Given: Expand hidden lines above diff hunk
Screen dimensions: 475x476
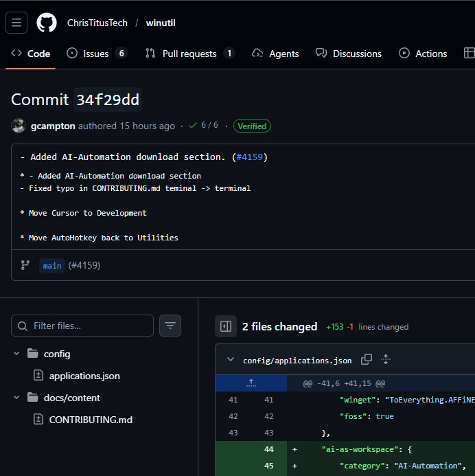Looking at the screenshot, I should (251, 383).
